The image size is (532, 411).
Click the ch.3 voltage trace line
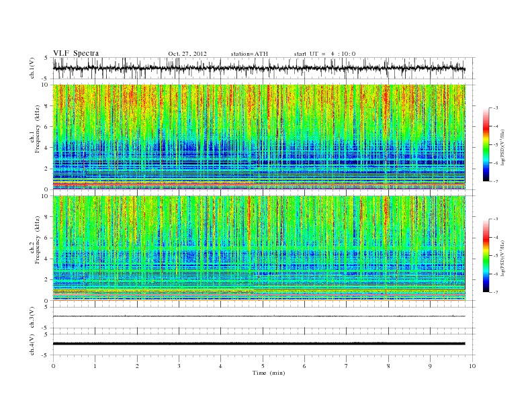[259, 316]
